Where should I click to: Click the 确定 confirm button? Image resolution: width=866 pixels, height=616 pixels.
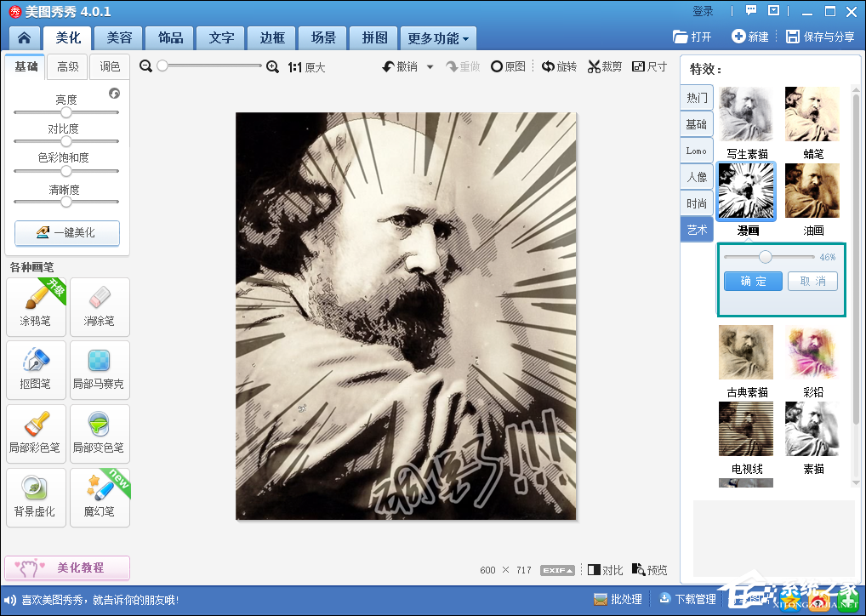point(753,282)
